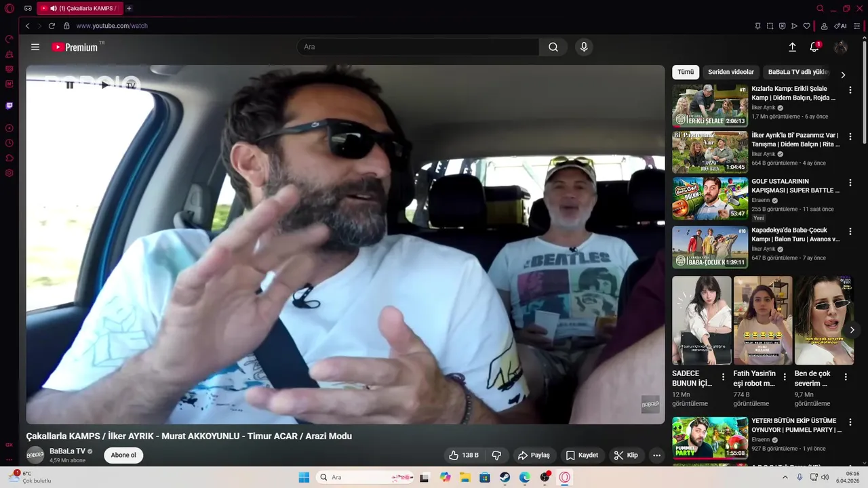Open GOLF USTALARININ KAPIŞMASI thumbnail
The height and width of the screenshot is (488, 868).
point(710,199)
